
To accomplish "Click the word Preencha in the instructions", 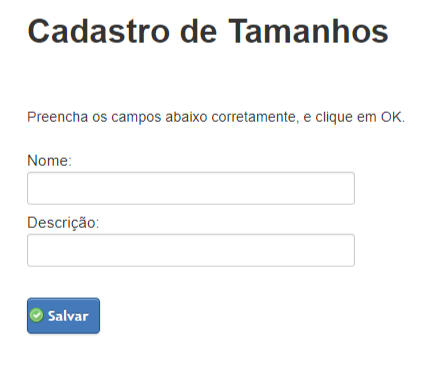I will pyautogui.click(x=57, y=117).
